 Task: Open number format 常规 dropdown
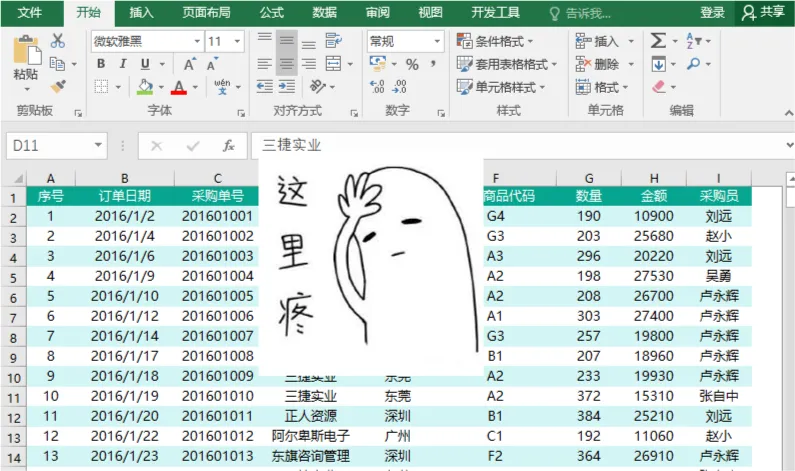pos(437,41)
